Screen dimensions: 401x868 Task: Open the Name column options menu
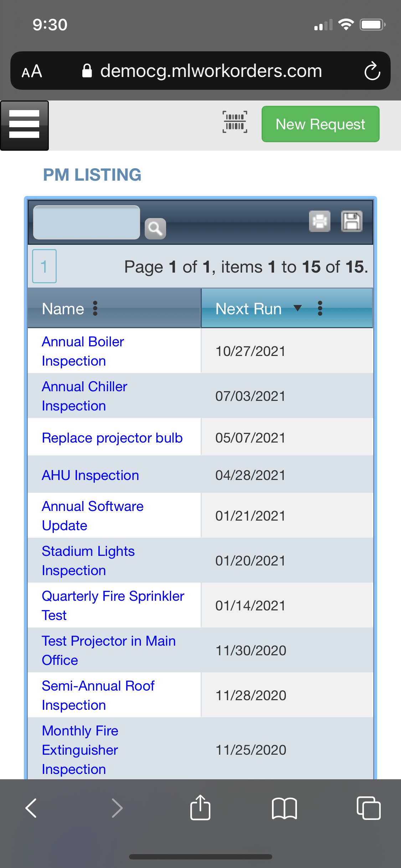[x=95, y=308]
